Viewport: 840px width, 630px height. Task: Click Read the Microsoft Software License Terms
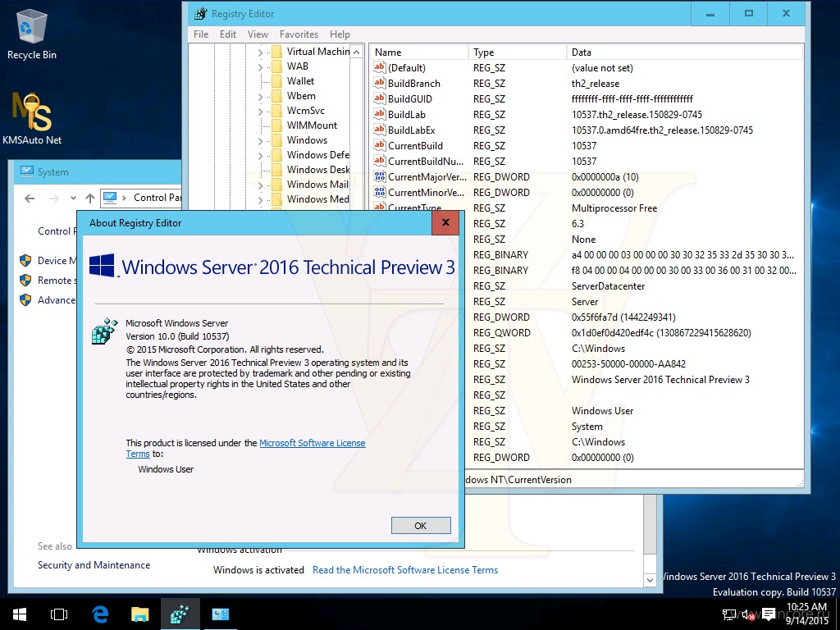pos(405,570)
